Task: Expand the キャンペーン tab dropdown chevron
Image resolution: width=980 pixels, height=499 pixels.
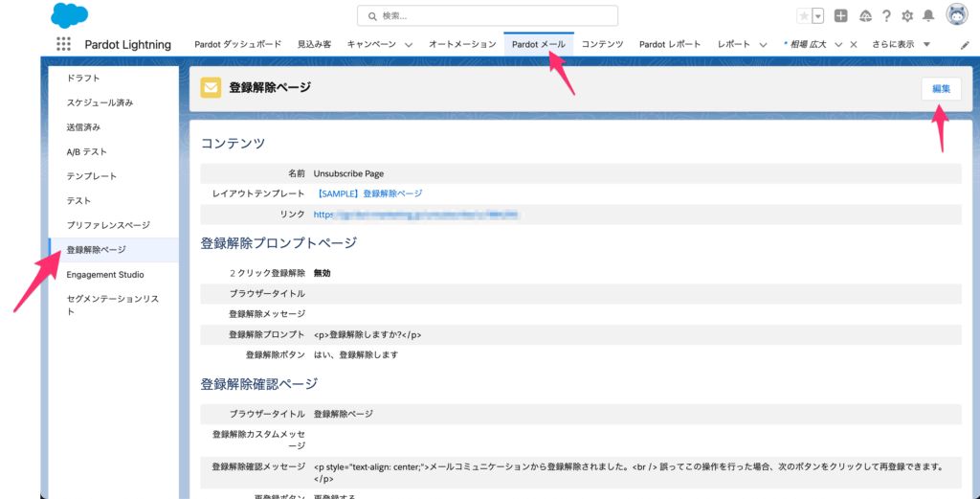Action: tap(409, 45)
